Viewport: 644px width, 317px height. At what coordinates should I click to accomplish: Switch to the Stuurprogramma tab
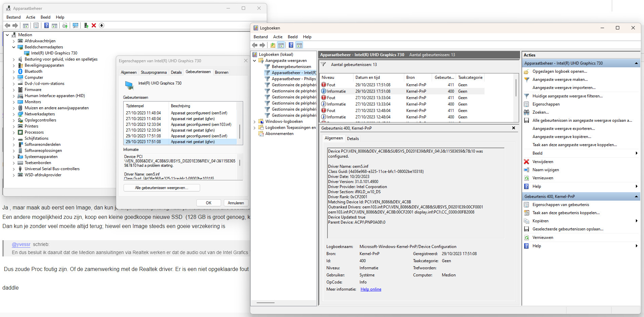point(154,72)
